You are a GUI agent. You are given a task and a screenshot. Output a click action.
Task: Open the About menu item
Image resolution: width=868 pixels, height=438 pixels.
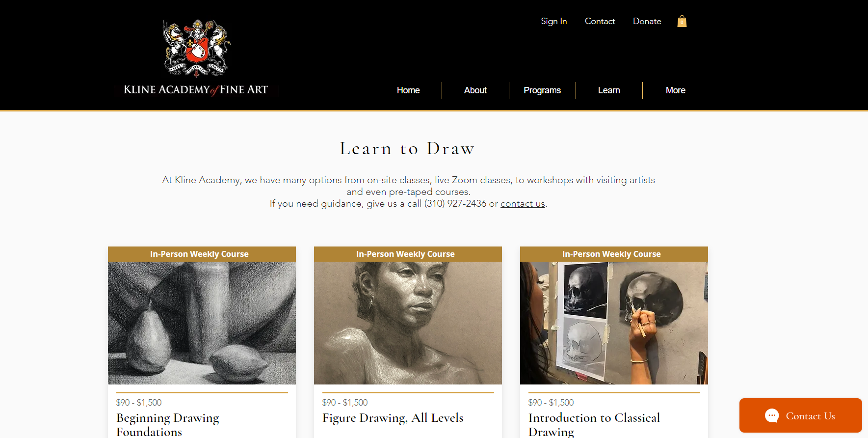point(475,90)
